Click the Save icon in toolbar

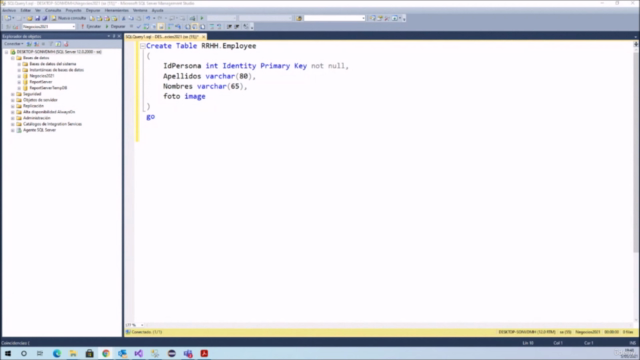(38, 18)
